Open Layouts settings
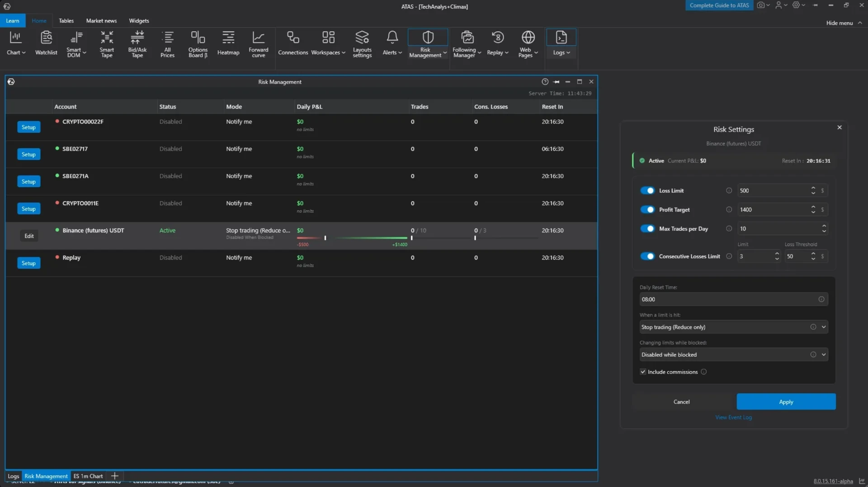The width and height of the screenshot is (868, 487). (362, 43)
